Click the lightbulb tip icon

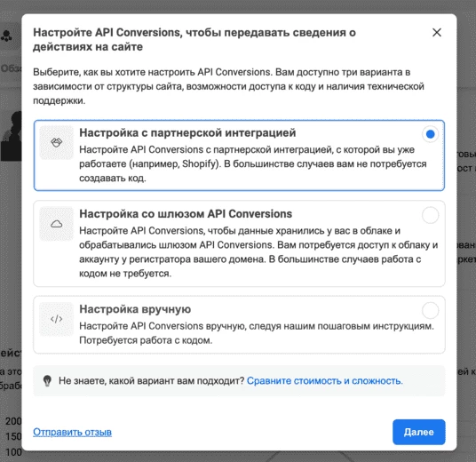(x=47, y=381)
